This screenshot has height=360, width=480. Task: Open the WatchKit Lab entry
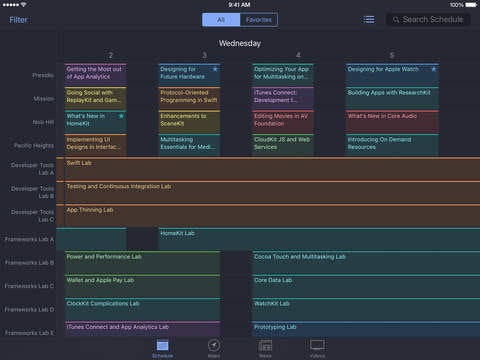pos(366,309)
